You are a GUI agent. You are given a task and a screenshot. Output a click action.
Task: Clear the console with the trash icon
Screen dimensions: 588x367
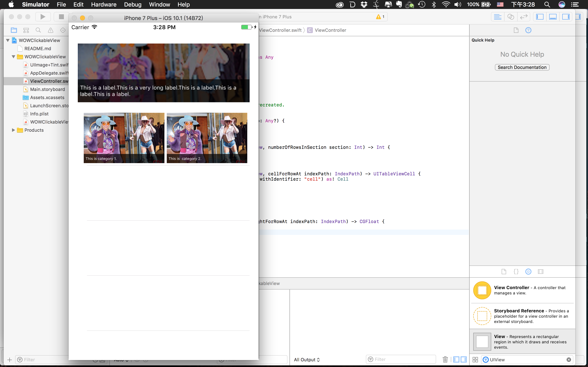click(x=445, y=359)
